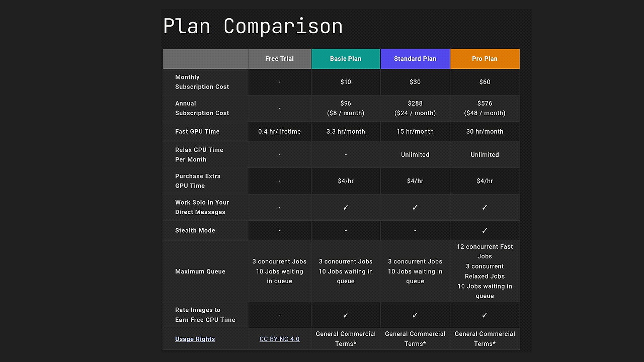The width and height of the screenshot is (644, 362).
Task: Click Rate Images to Earn Free GPU Time label
Action: tap(205, 315)
